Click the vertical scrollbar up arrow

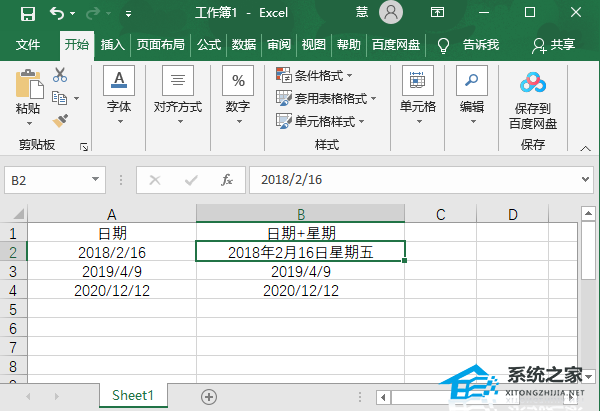[x=588, y=214]
